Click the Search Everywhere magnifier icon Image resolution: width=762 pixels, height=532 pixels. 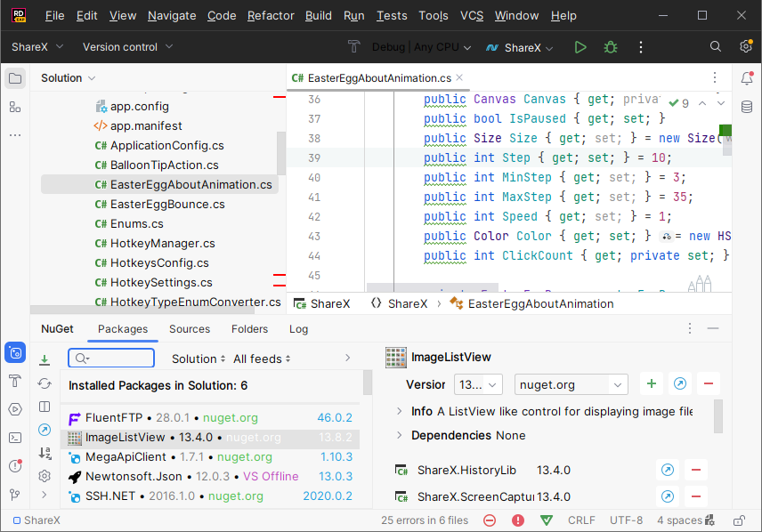pyautogui.click(x=716, y=47)
